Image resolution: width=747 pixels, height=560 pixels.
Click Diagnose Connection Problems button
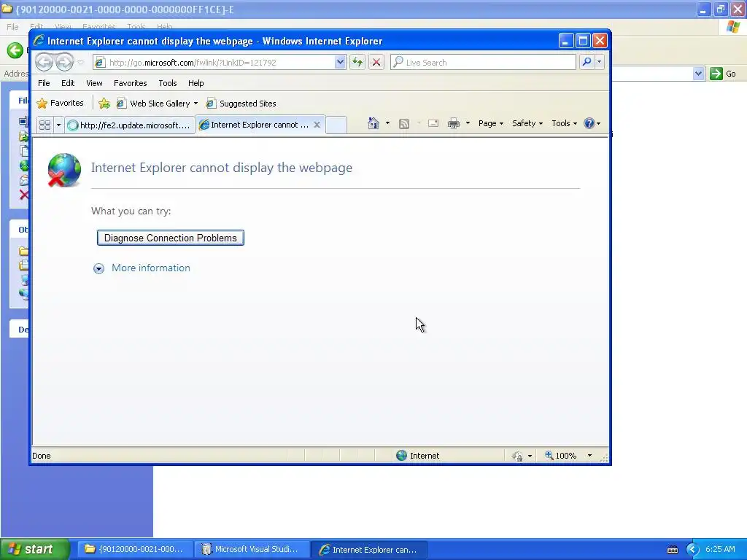point(171,238)
